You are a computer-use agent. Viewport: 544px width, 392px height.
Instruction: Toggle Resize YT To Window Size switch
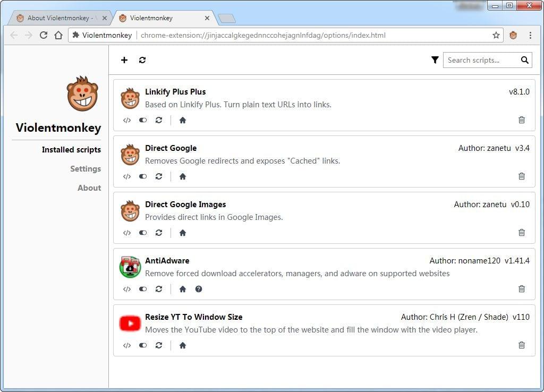143,345
